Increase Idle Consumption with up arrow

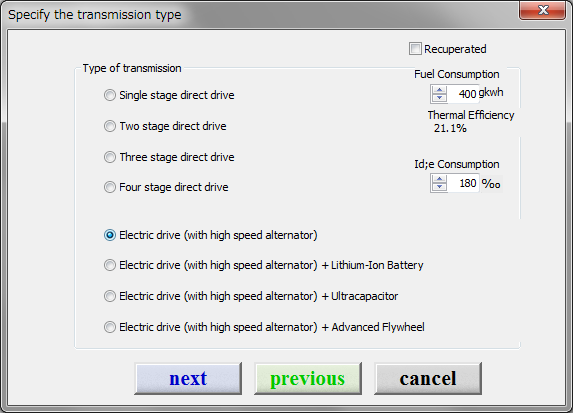coord(439,179)
